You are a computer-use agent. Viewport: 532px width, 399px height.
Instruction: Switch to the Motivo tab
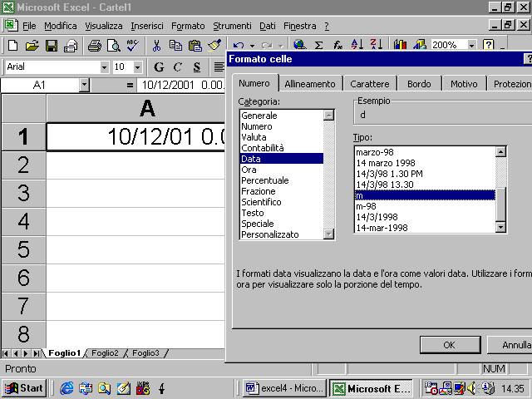tap(464, 84)
